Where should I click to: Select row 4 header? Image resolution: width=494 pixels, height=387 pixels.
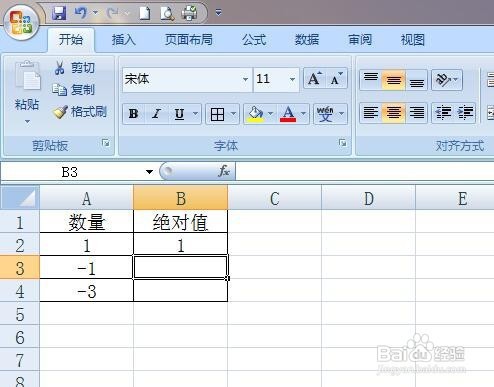click(20, 291)
